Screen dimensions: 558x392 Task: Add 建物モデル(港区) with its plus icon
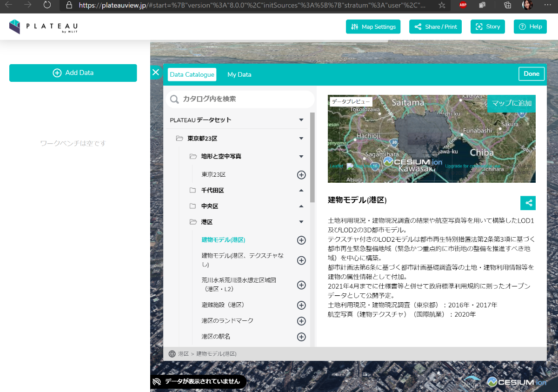tap(301, 240)
